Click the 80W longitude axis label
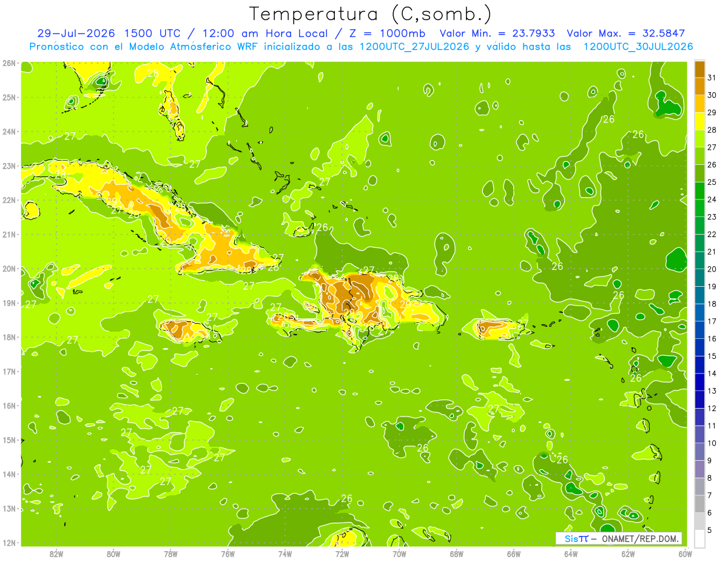Viewport: 728px width, 562px height. (x=113, y=554)
